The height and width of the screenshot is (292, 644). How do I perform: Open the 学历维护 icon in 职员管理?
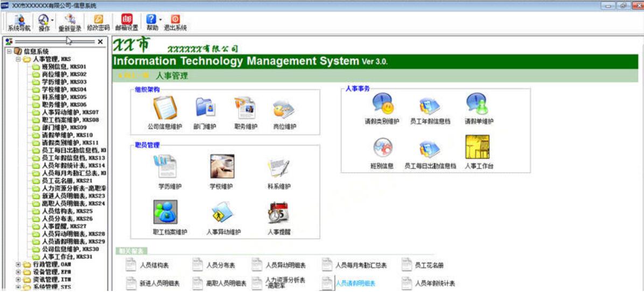click(165, 166)
